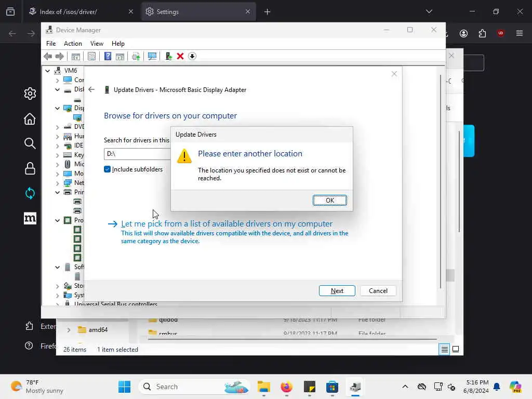Image resolution: width=532 pixels, height=399 pixels.
Task: Click the Forward arrow in Device Manager toolbar
Action: click(x=60, y=56)
